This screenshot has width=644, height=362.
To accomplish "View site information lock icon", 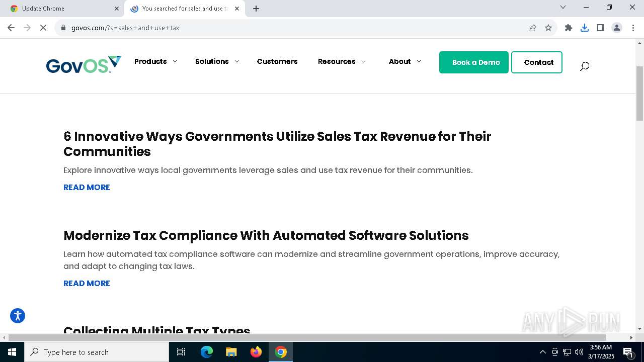I will click(63, 28).
